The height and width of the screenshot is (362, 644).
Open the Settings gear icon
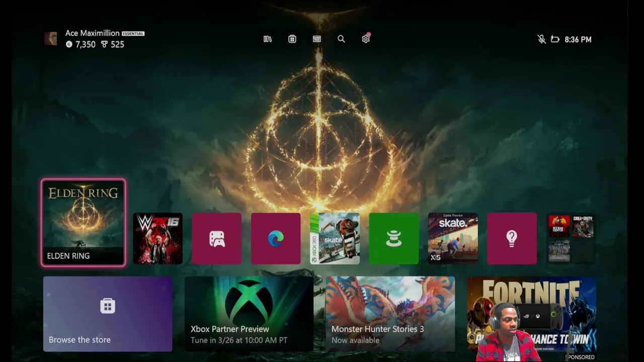(366, 39)
